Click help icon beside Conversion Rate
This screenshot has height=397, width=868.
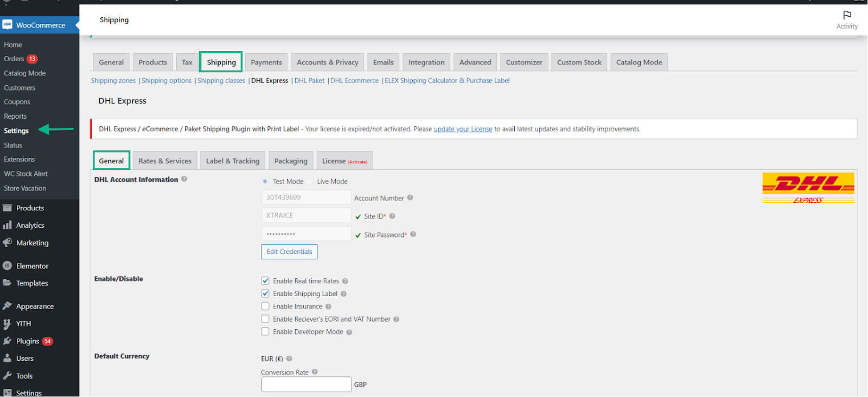[x=315, y=372]
